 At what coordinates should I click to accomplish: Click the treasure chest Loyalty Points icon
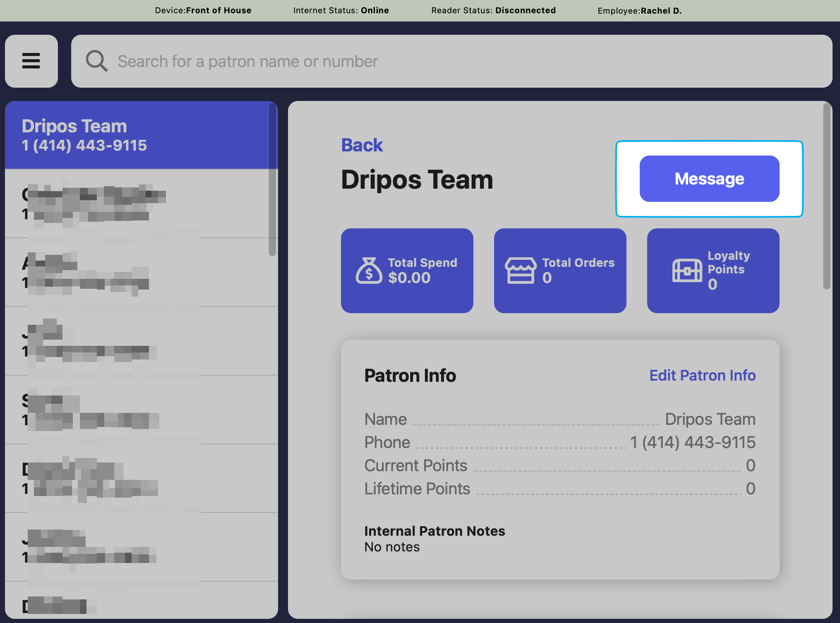[687, 271]
